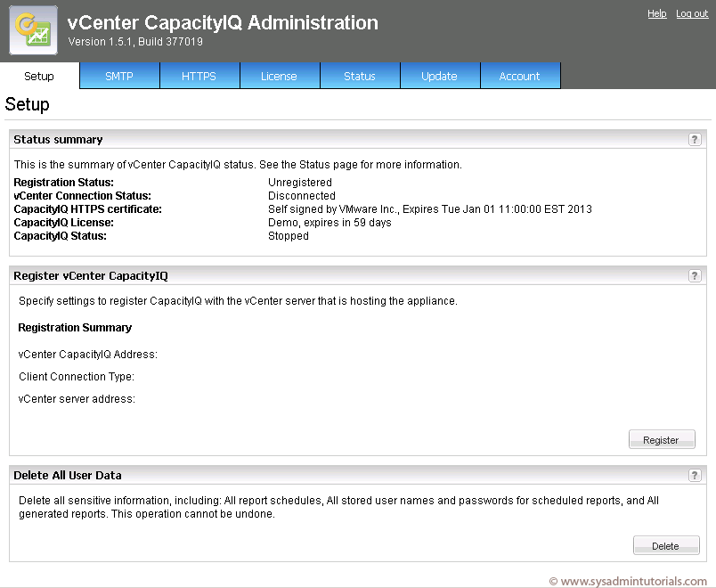Click the 'This is the summary of vCenter CapacityIQ' sentence
The image size is (716, 588).
[238, 165]
